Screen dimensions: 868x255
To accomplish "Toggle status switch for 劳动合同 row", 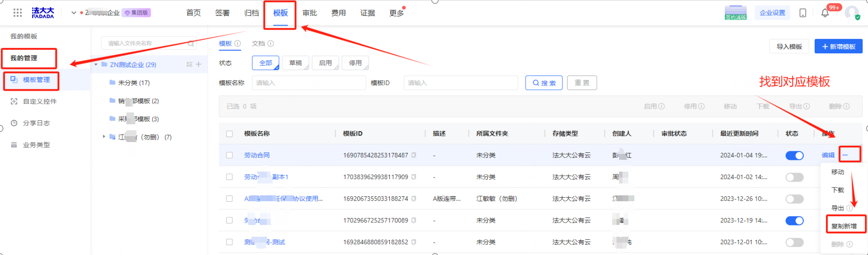I will tap(794, 155).
